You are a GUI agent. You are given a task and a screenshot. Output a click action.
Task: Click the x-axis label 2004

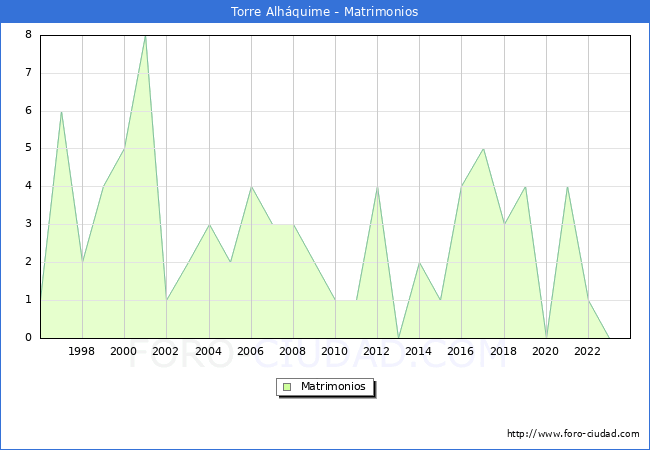(209, 351)
